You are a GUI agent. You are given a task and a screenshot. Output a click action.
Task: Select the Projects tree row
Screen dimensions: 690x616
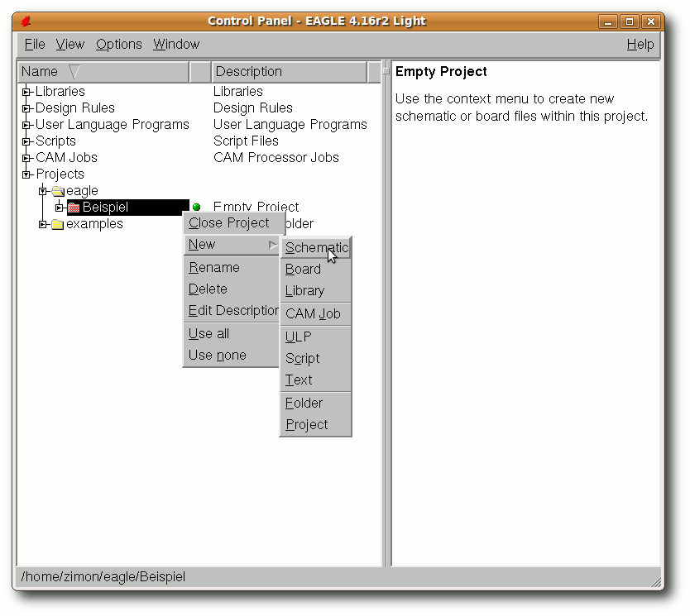[60, 174]
